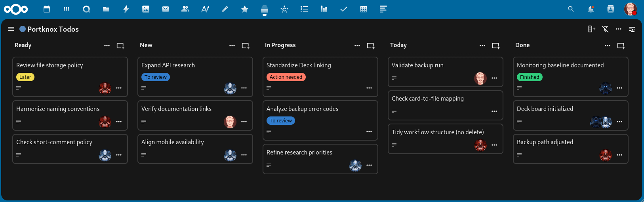Click the add card icon in Ready list

(x=120, y=46)
